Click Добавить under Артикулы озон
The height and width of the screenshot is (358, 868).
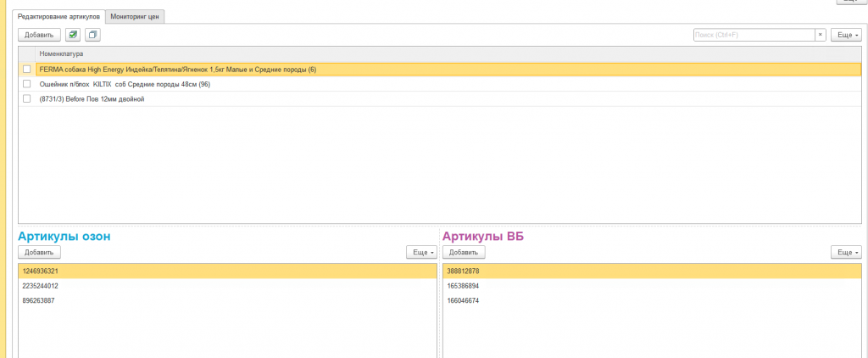pyautogui.click(x=39, y=252)
